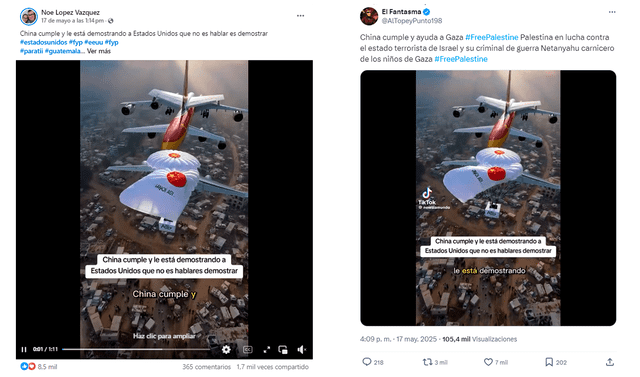Share the tweet via upload icon
Viewport: 640px width, 377px height.
609,362
